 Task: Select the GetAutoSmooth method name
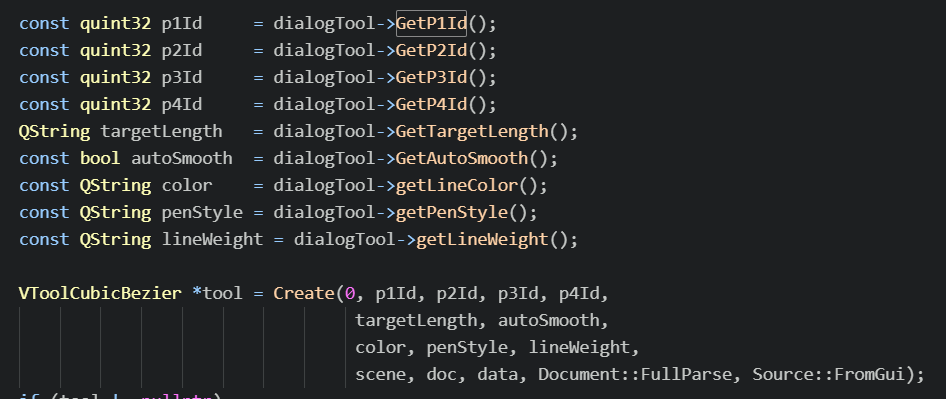[x=462, y=159]
